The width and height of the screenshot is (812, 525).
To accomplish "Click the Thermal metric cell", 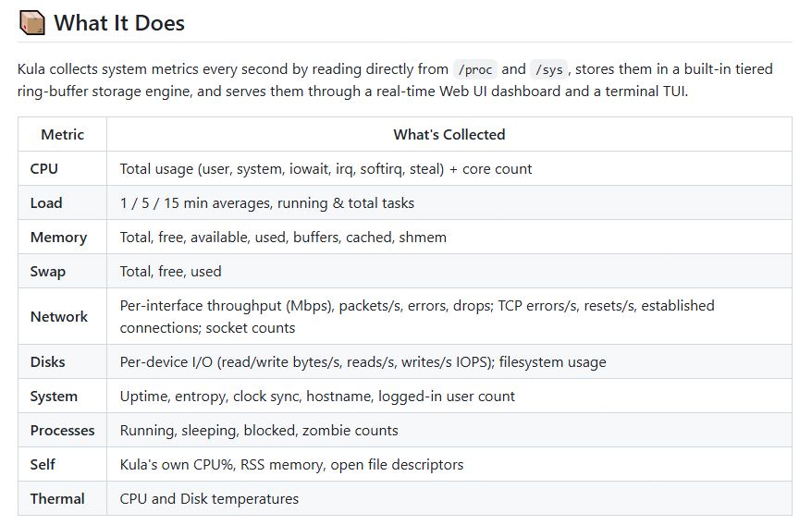I will coord(57,499).
